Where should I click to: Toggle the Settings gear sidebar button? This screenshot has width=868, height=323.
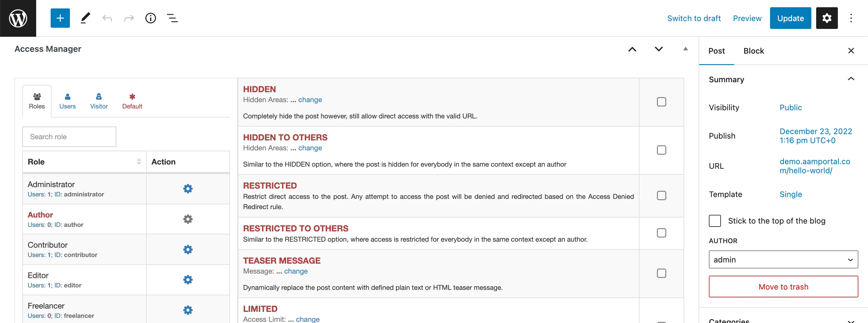pos(826,18)
